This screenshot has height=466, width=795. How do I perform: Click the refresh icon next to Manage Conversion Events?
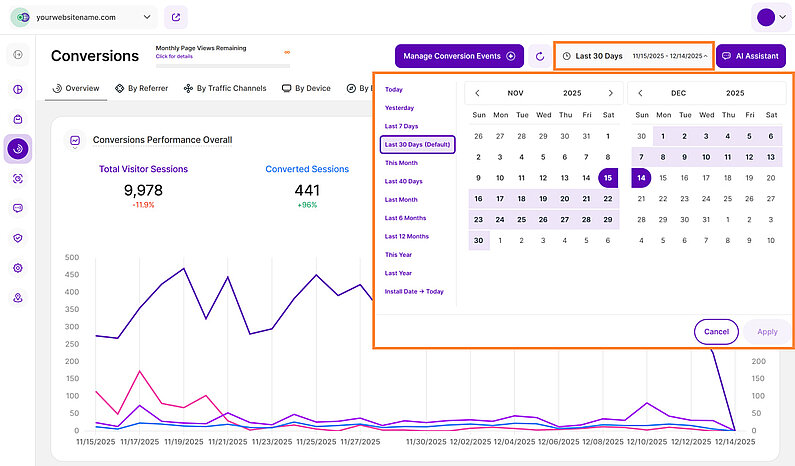pyautogui.click(x=540, y=57)
